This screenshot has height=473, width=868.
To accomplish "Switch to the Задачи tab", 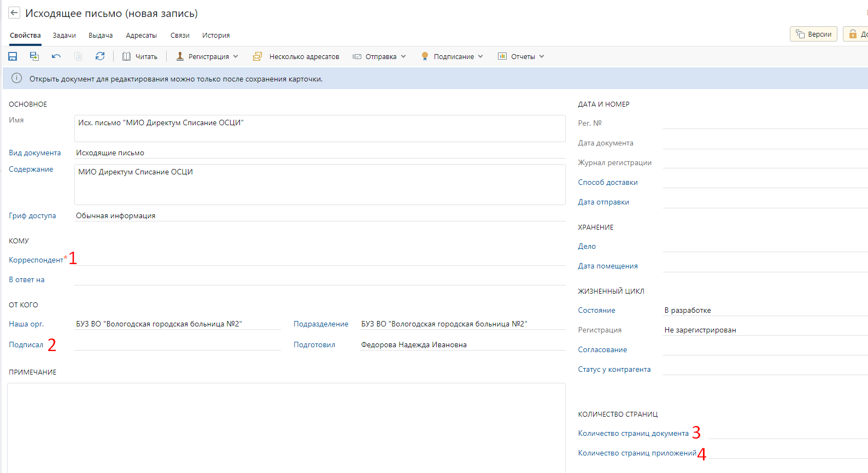I will 64,36.
